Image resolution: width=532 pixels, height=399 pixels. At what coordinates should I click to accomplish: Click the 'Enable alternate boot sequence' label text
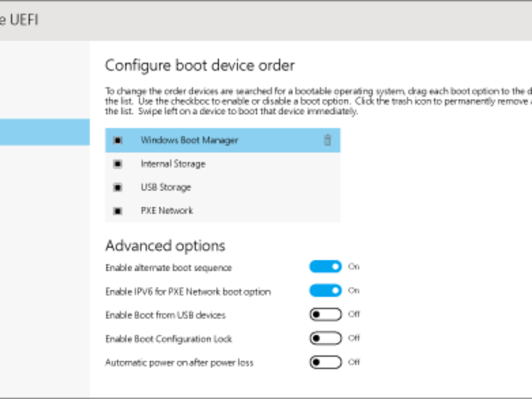tap(168, 268)
